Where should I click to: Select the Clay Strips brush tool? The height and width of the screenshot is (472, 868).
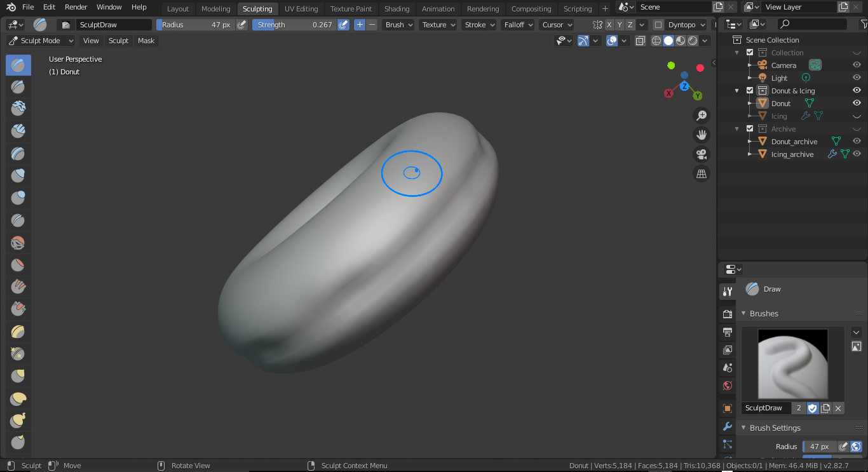point(18,131)
